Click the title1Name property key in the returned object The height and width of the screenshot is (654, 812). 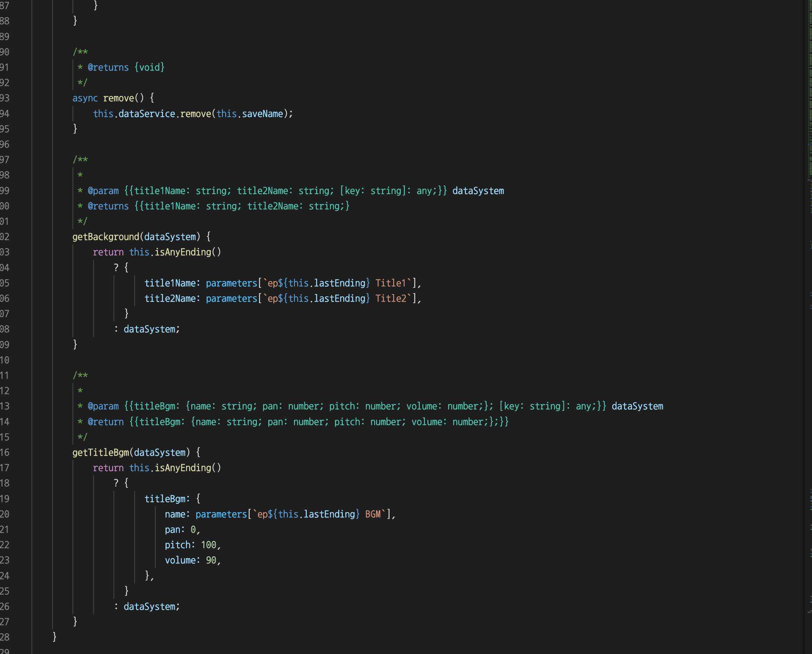(x=170, y=283)
